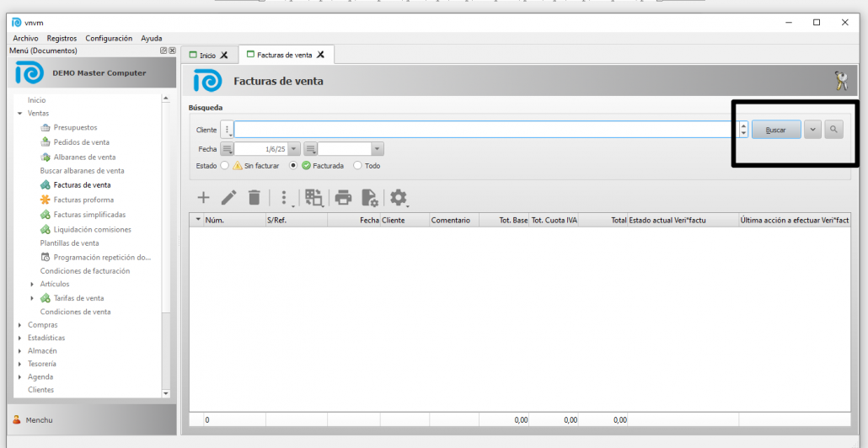This screenshot has height=448, width=868.
Task: Open Facturas proforma in the sidebar
Action: click(83, 200)
